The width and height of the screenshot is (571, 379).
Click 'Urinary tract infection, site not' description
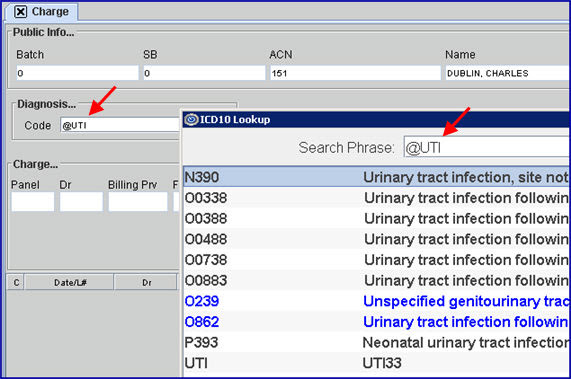466,177
